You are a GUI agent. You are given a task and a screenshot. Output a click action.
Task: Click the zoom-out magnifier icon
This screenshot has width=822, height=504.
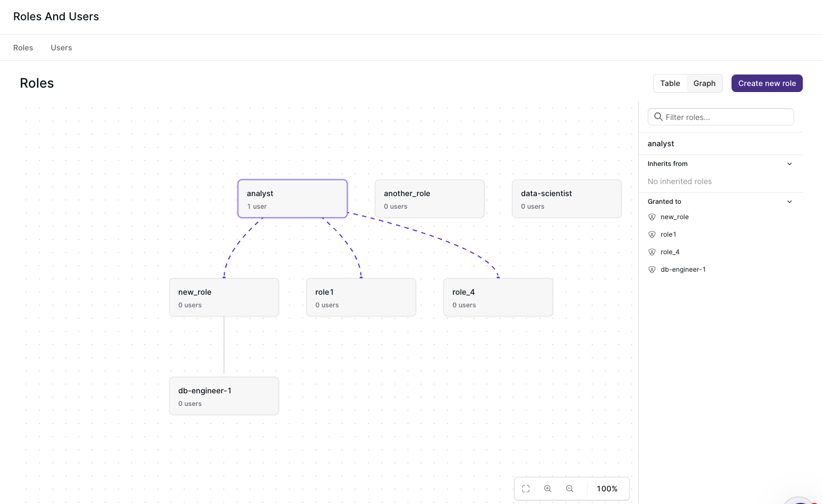click(x=570, y=488)
